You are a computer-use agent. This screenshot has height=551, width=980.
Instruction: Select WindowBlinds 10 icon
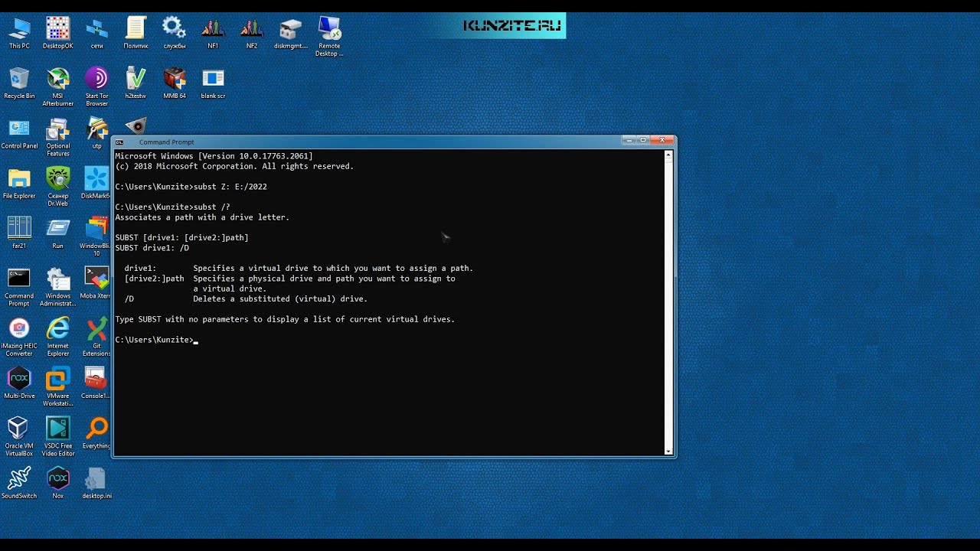coord(96,236)
